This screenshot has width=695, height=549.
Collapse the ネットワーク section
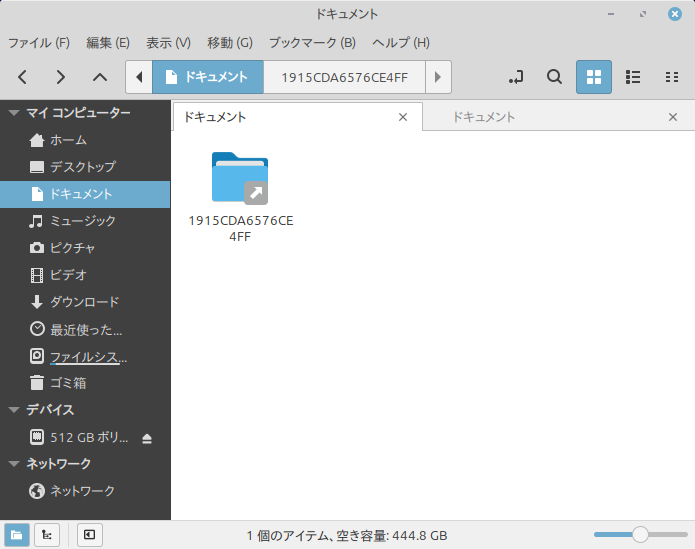[14, 464]
